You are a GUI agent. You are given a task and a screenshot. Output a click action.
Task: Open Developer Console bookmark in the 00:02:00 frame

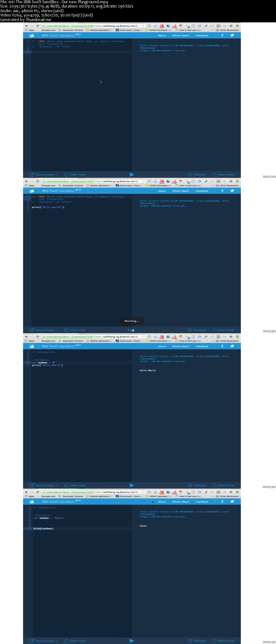click(x=71, y=30)
